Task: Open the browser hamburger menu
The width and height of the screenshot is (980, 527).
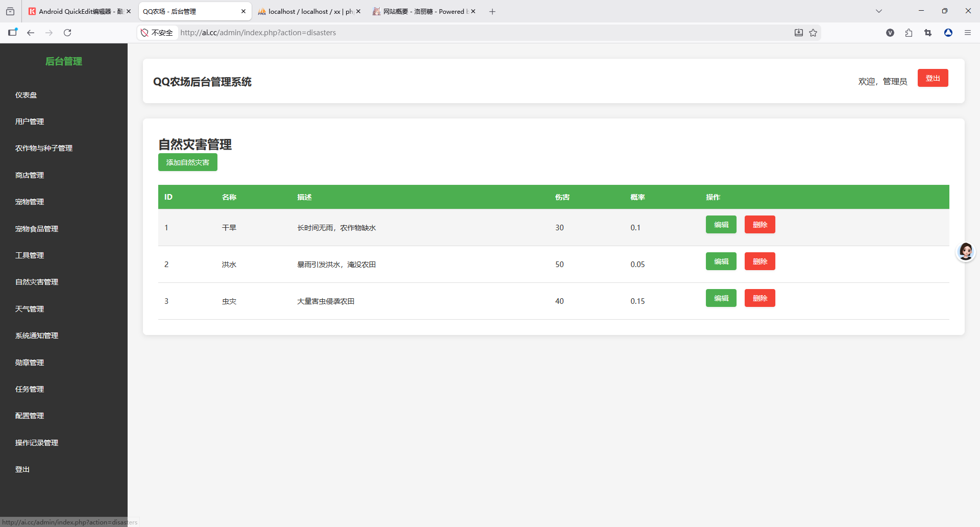Action: (967, 33)
